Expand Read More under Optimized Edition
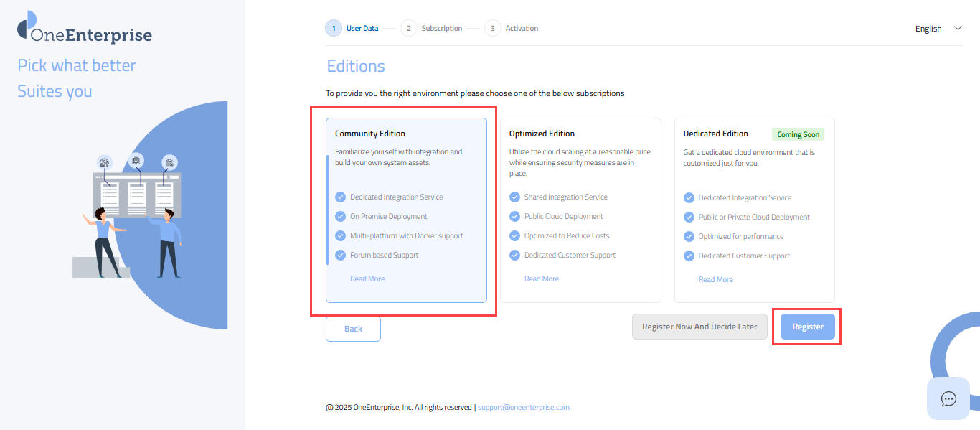Image resolution: width=980 pixels, height=430 pixels. pyautogui.click(x=542, y=279)
